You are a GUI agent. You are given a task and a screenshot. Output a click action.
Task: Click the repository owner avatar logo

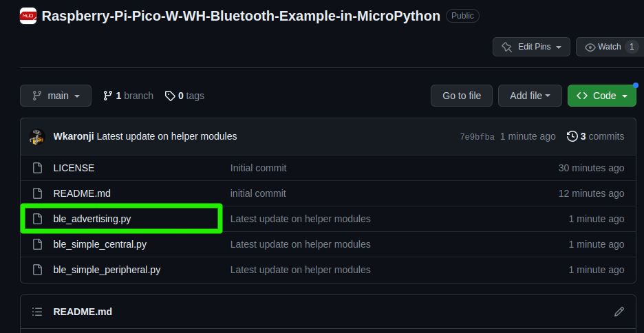click(x=28, y=16)
